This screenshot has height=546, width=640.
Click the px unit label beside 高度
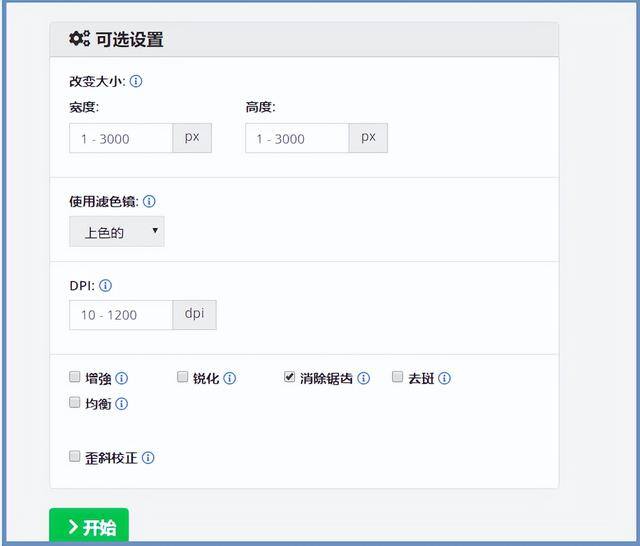[368, 138]
